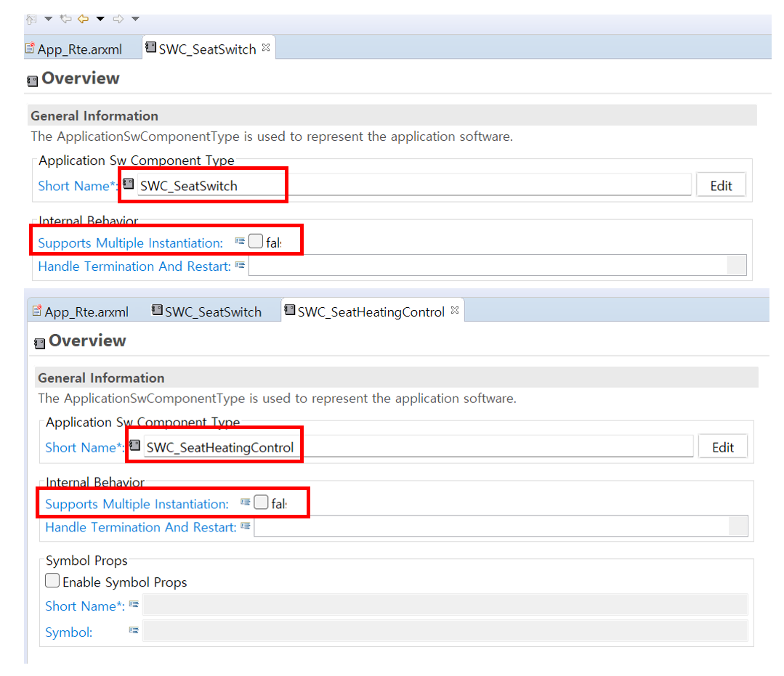Viewport: 784px width, 676px height.
Task: Click Edit button beside SWC_SeatSwitch short name
Action: pos(721,185)
